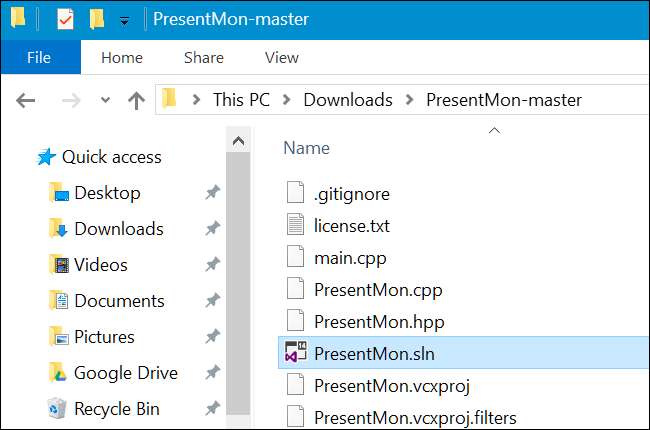Open the Google Drive folder icon
Screen dimensions: 650x430
pyautogui.click(x=58, y=373)
